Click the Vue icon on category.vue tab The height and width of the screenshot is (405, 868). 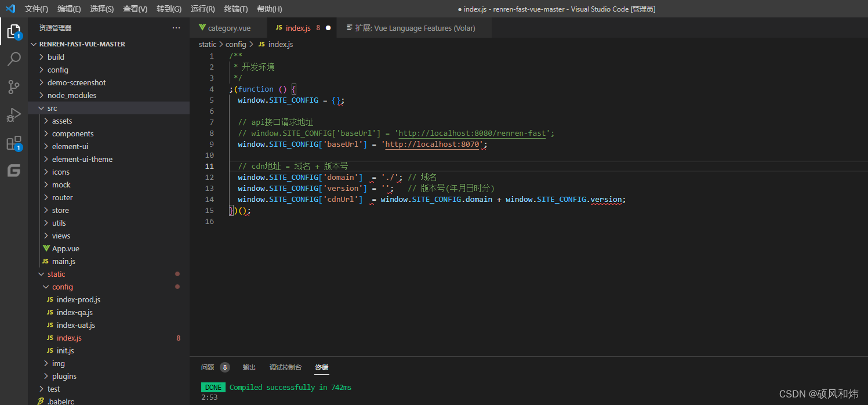[202, 28]
